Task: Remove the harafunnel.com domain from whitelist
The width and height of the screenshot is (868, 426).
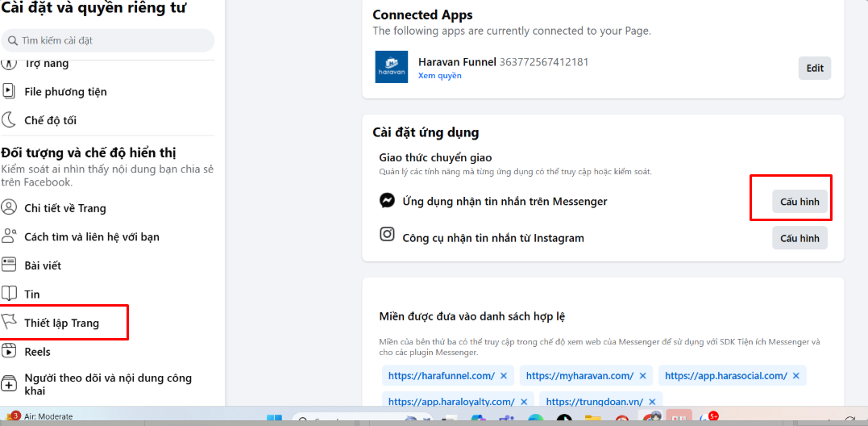Action: tap(504, 376)
